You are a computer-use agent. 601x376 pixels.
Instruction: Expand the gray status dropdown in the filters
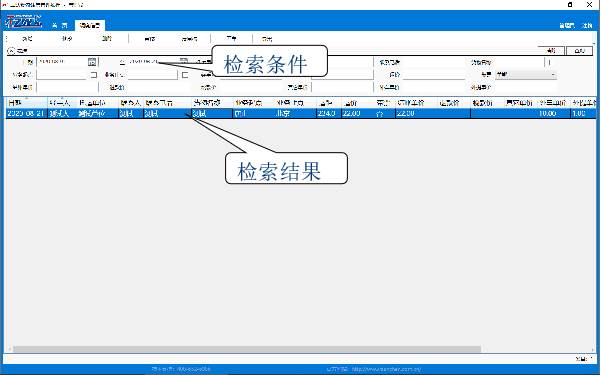525,74
